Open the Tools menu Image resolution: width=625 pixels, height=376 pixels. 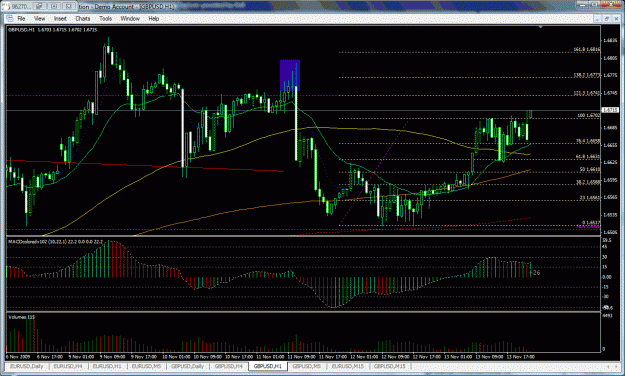tap(105, 19)
